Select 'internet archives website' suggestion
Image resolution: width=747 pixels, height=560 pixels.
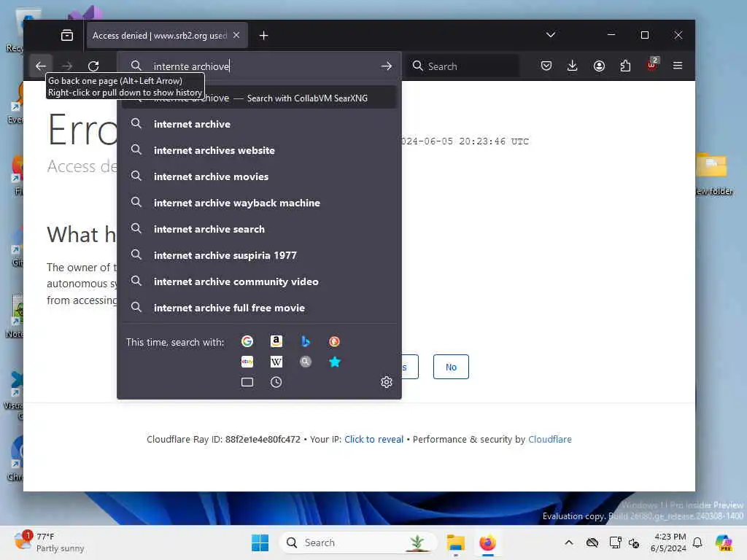[x=259, y=150]
